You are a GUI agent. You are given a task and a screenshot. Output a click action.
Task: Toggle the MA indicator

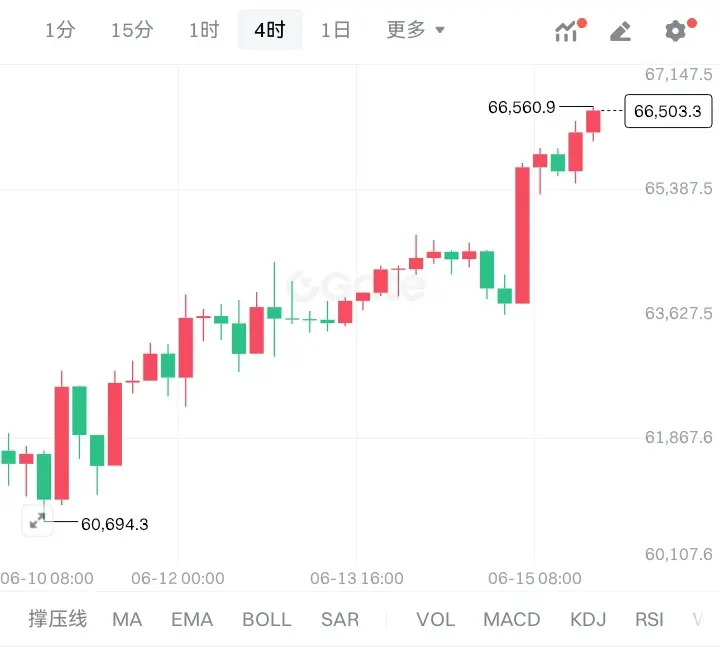point(127,620)
